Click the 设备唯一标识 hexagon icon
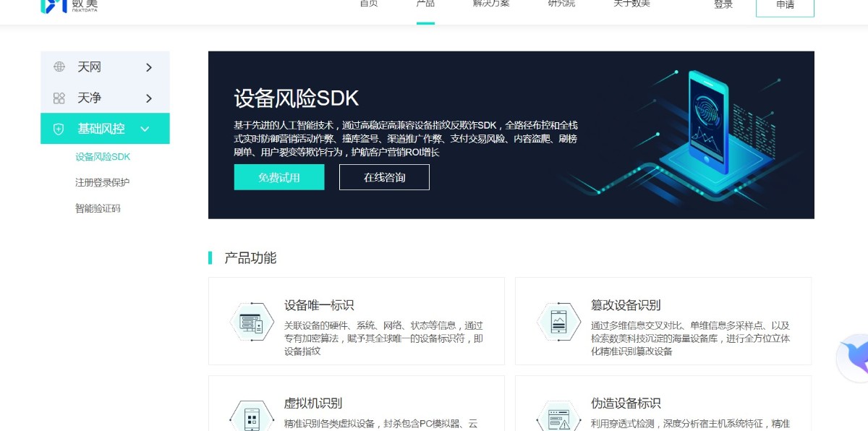The height and width of the screenshot is (431, 868). point(251,321)
